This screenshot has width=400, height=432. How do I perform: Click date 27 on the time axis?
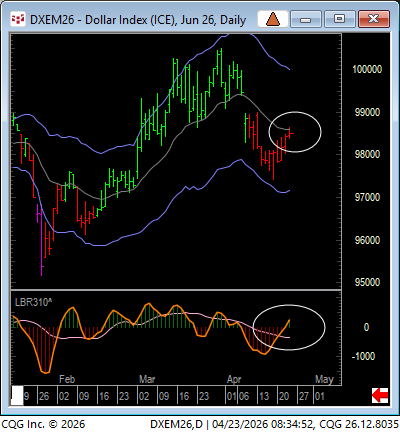(304, 396)
